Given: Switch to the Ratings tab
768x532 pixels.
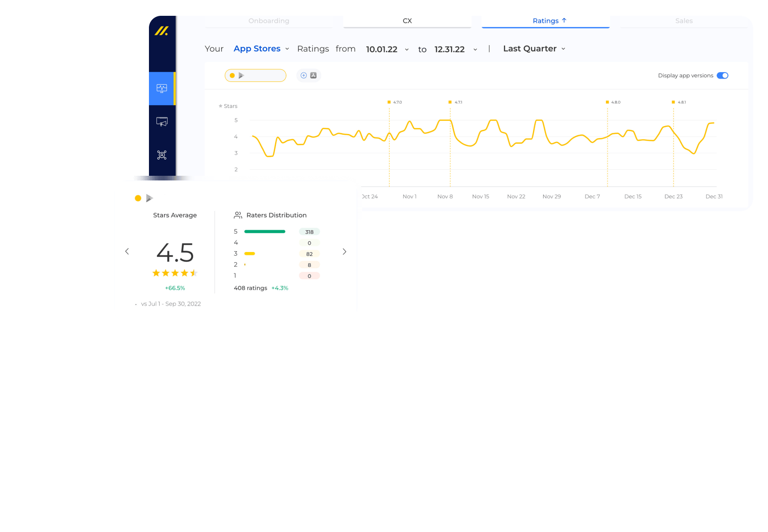Looking at the screenshot, I should pos(546,21).
